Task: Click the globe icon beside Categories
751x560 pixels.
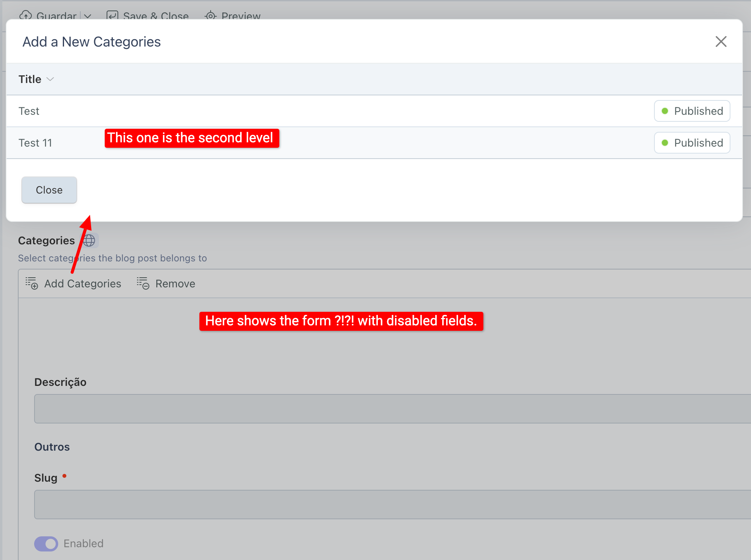Action: click(89, 240)
